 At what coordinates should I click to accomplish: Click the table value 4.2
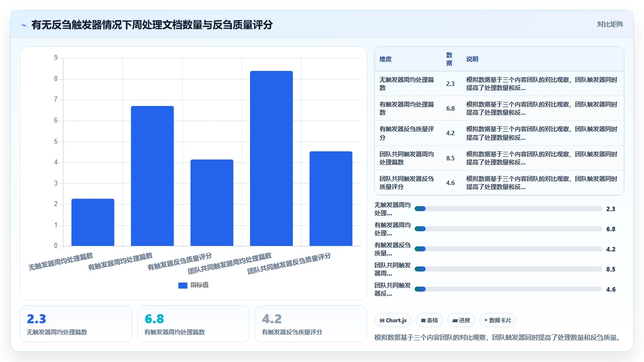pyautogui.click(x=450, y=133)
